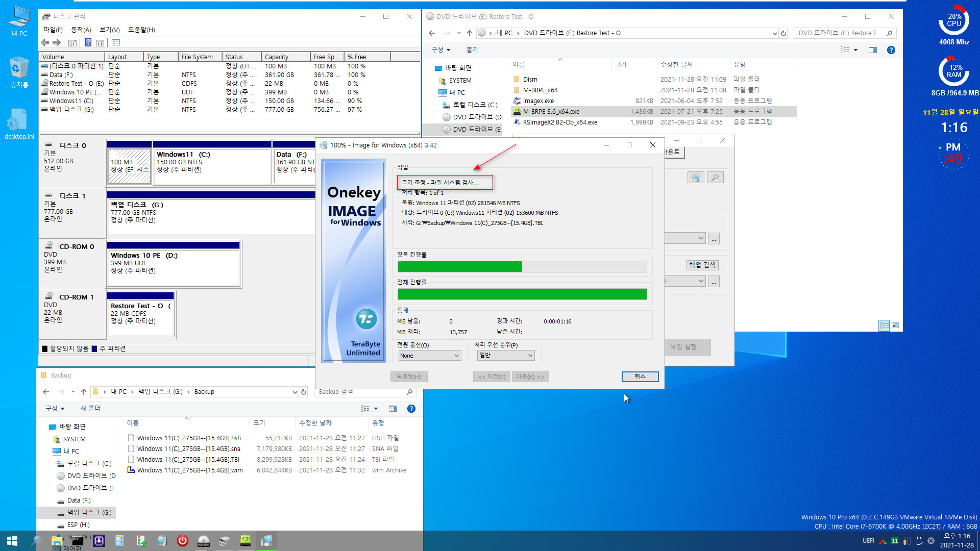
Task: Click the Help question-mark icon in Disk Management
Action: pyautogui.click(x=88, y=43)
